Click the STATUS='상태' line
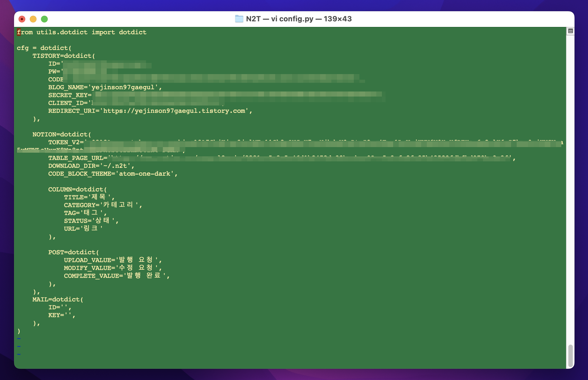 (91, 221)
